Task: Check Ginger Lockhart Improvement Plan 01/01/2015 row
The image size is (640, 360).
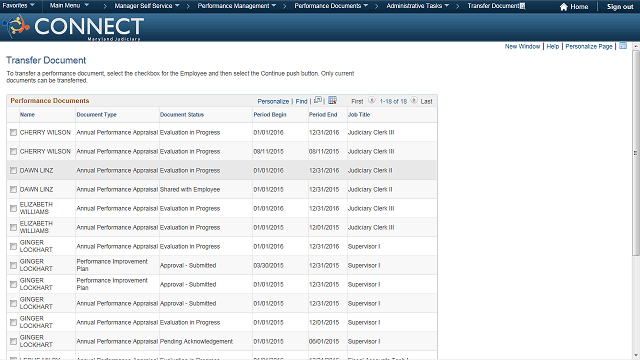Action: pyautogui.click(x=13, y=284)
